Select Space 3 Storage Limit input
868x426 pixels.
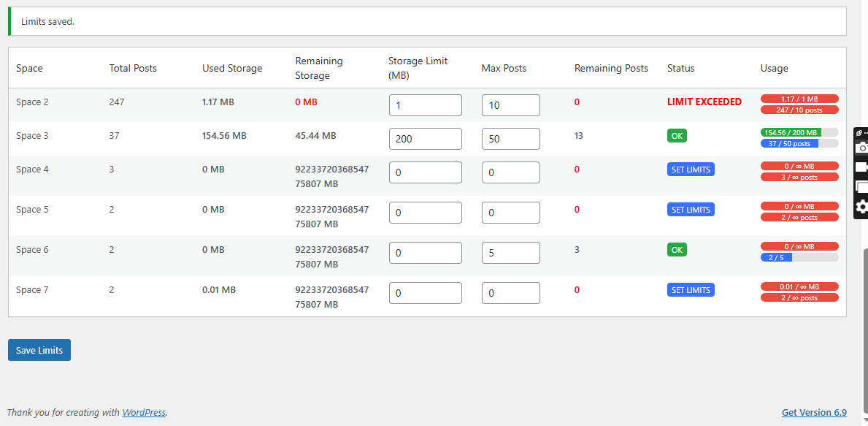pyautogui.click(x=425, y=139)
